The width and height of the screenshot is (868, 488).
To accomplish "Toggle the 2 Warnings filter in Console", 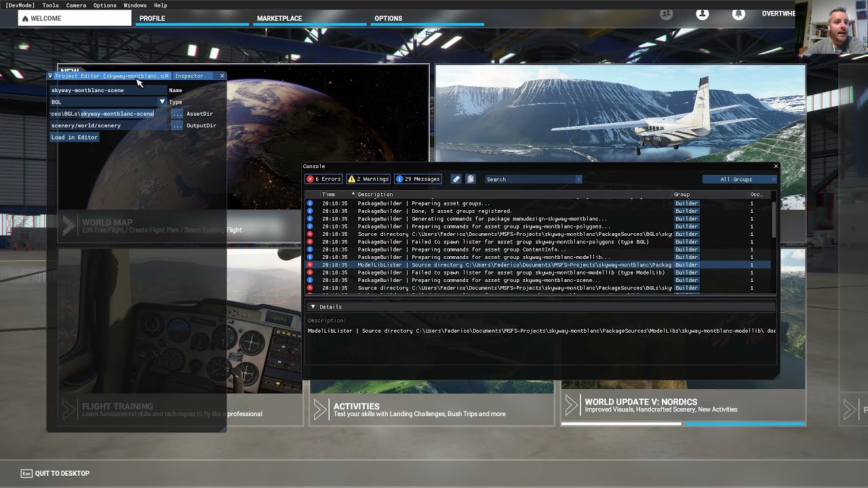I will point(368,179).
